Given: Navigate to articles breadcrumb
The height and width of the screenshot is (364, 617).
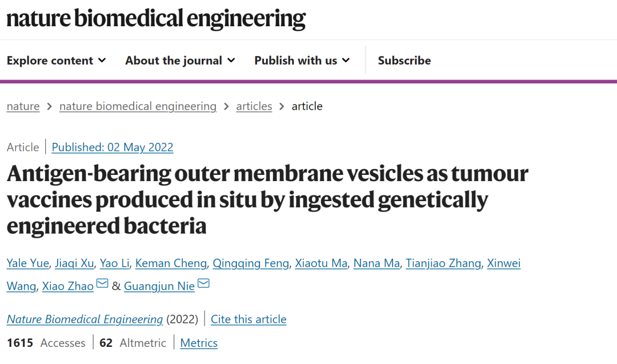Looking at the screenshot, I should click(x=254, y=106).
